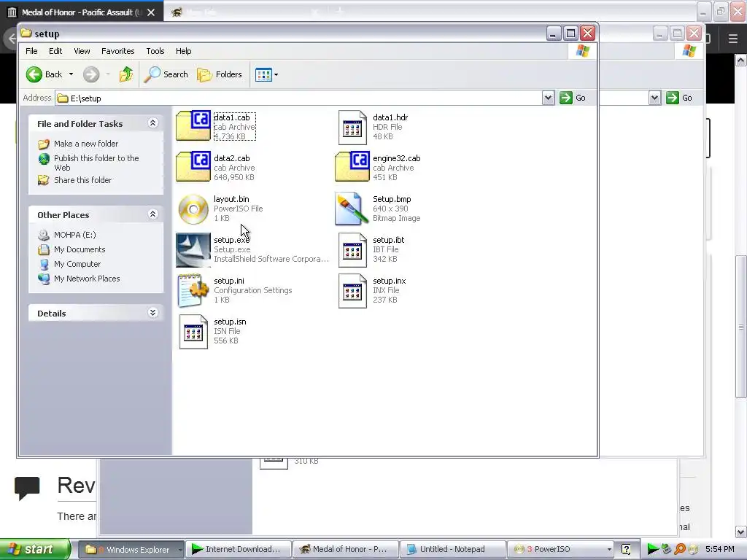Screen dimensions: 747x560
Task: Toggle the Folders tree pane
Action: (x=220, y=74)
